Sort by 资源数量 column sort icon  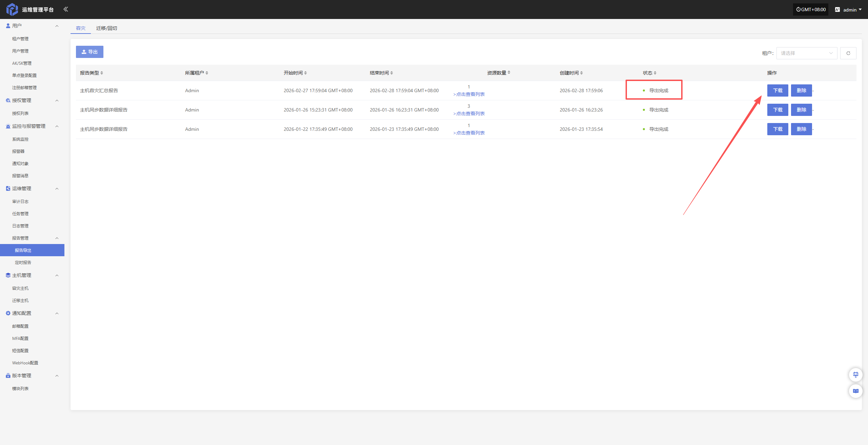coord(509,73)
